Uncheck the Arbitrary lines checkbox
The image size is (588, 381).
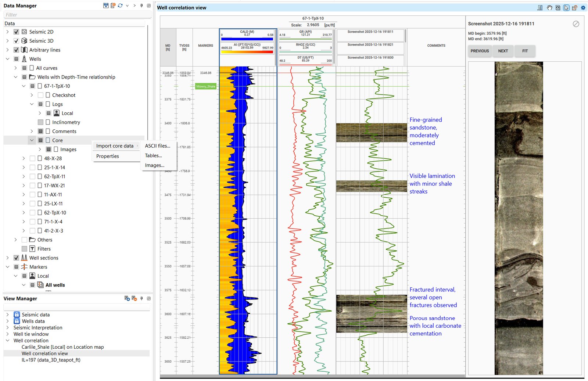16,50
